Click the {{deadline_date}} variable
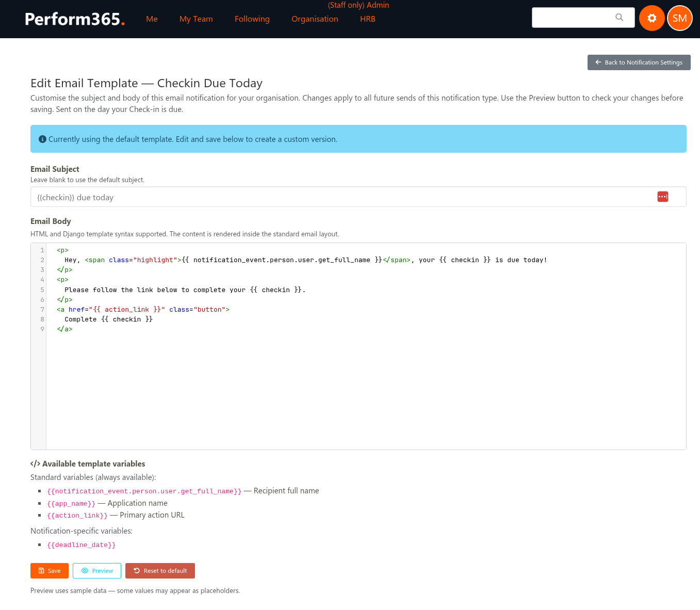Image resolution: width=700 pixels, height=610 pixels. [82, 545]
